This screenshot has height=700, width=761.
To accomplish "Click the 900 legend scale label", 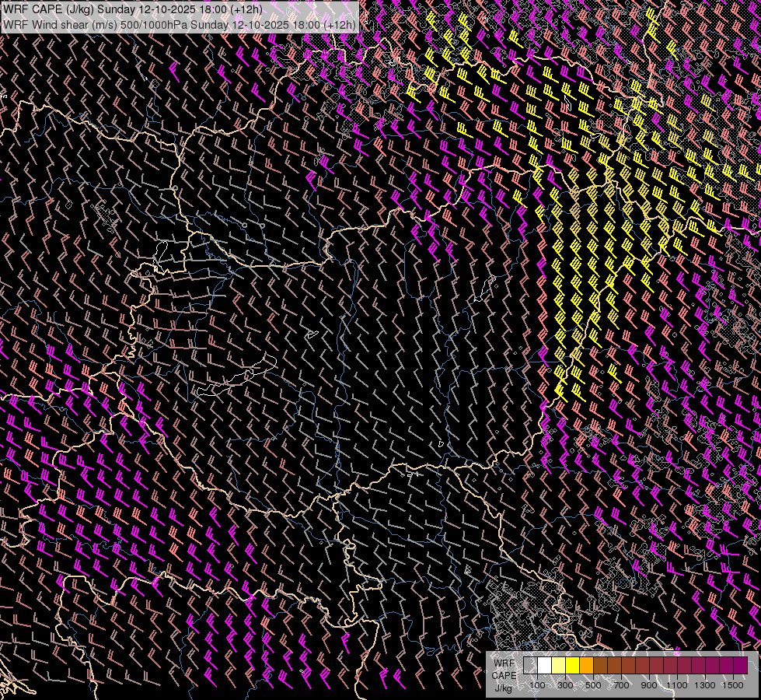I will click(x=649, y=685).
